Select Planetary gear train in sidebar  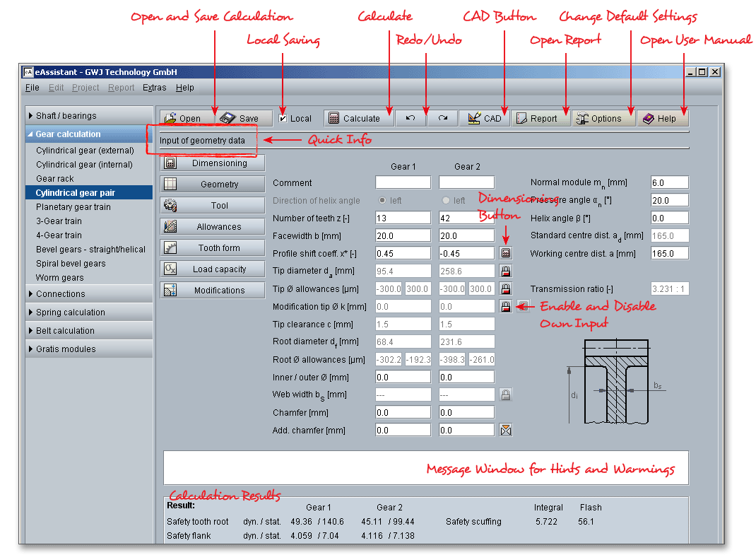[x=73, y=207]
